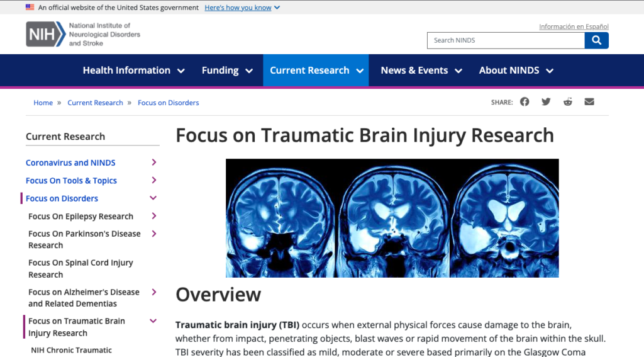644x357 pixels.
Task: Open Health Information menu
Action: pyautogui.click(x=133, y=71)
